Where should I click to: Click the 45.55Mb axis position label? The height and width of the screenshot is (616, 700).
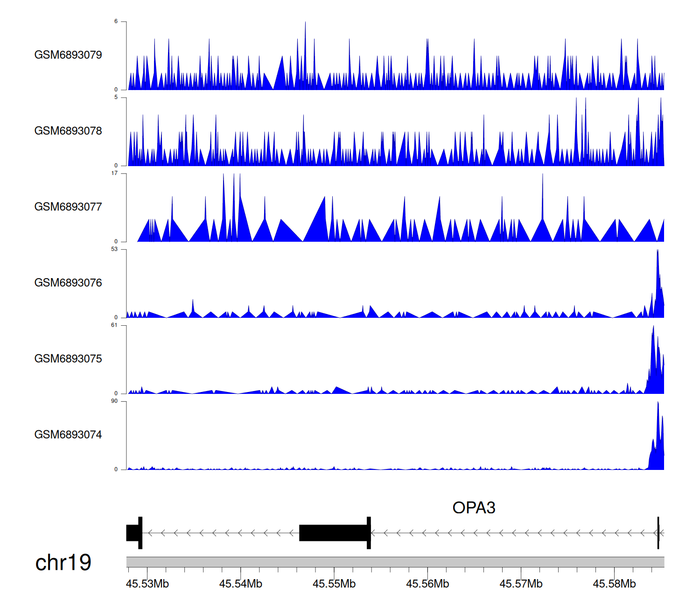pyautogui.click(x=334, y=584)
